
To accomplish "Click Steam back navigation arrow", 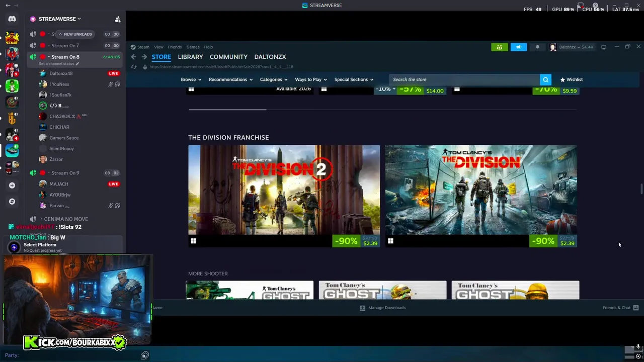I will point(134,57).
